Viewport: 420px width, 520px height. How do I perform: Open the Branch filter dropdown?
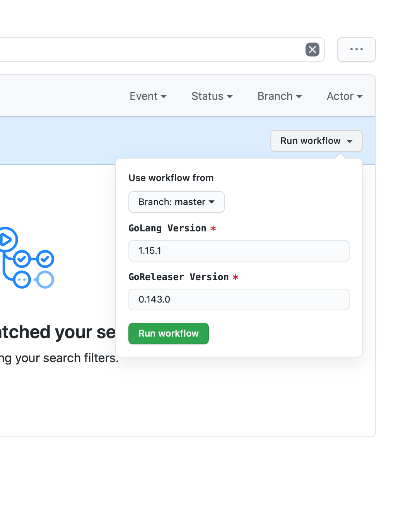[x=280, y=96]
